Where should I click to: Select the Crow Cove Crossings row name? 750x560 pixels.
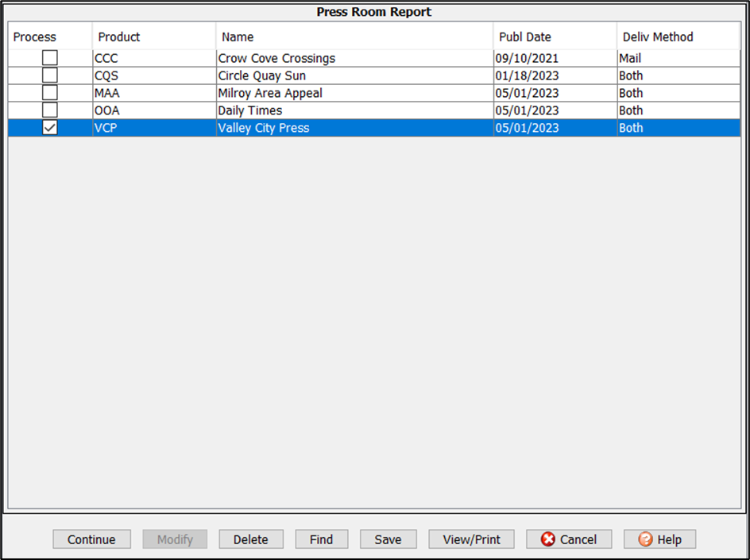click(276, 58)
